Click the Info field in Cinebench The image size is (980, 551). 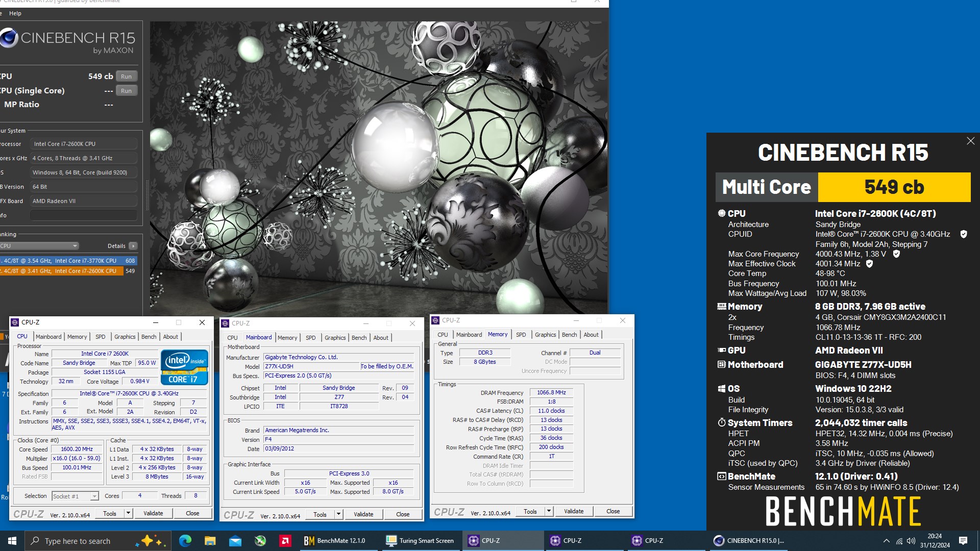coord(83,215)
